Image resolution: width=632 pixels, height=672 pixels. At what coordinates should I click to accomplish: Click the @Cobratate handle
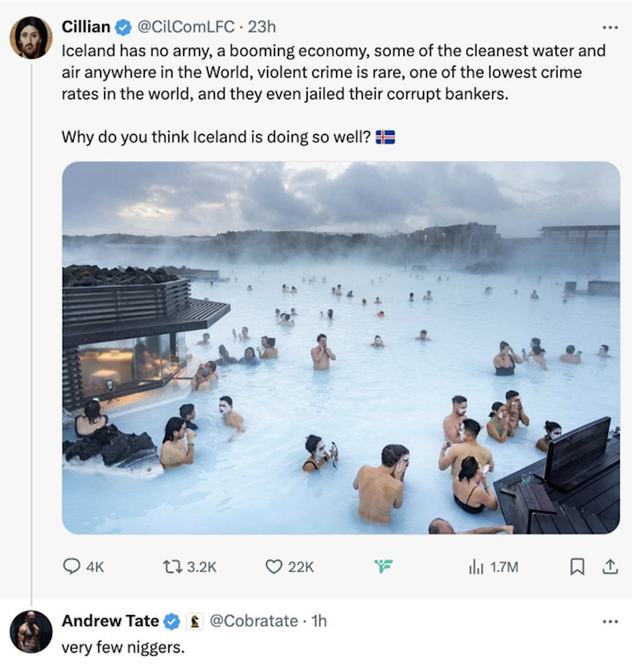tap(254, 621)
